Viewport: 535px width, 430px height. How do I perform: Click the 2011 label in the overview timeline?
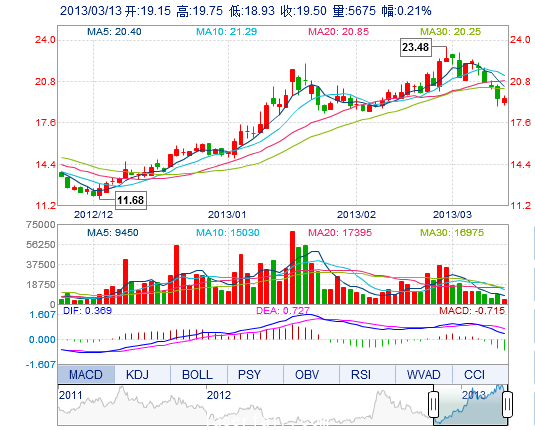click(x=71, y=395)
